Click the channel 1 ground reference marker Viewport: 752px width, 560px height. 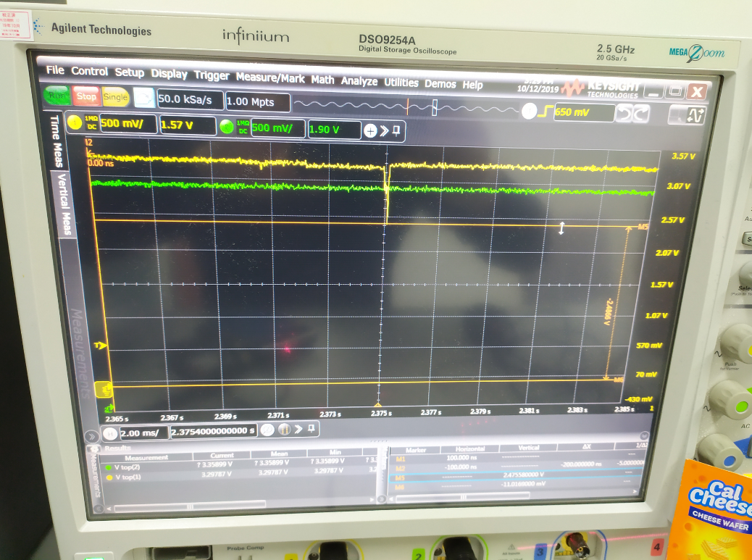(x=104, y=389)
